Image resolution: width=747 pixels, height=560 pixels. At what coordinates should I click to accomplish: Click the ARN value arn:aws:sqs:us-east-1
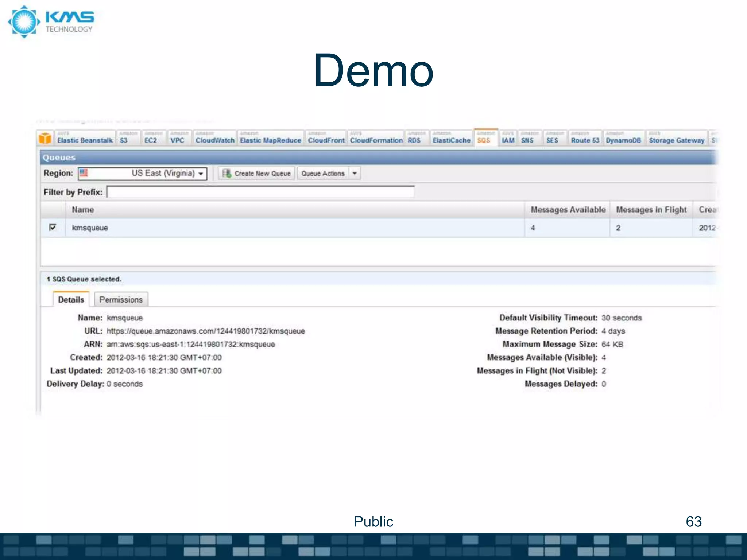(x=191, y=344)
